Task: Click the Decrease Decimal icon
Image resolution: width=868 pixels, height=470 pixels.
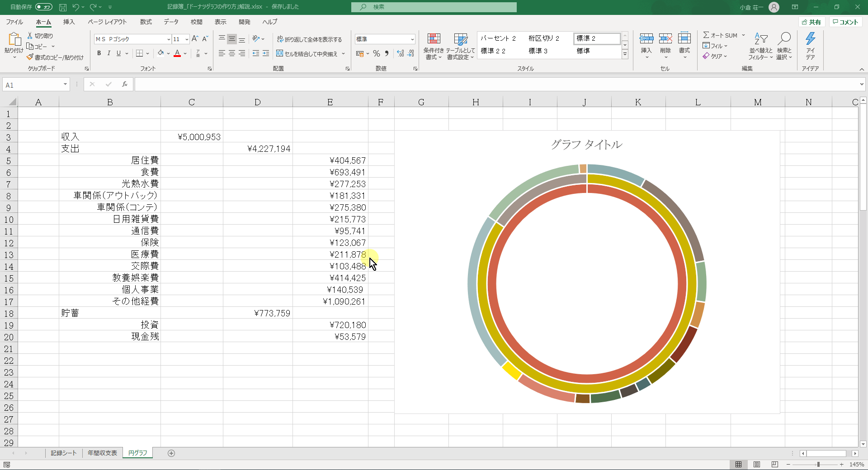Action: point(410,53)
